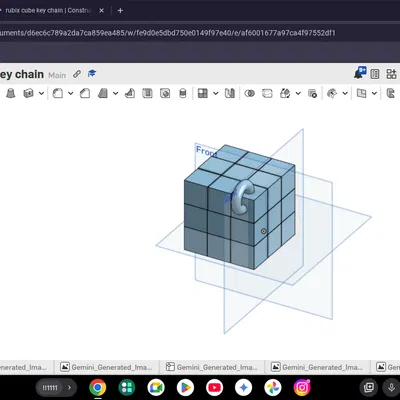Select the Chamfer tool

[85, 93]
